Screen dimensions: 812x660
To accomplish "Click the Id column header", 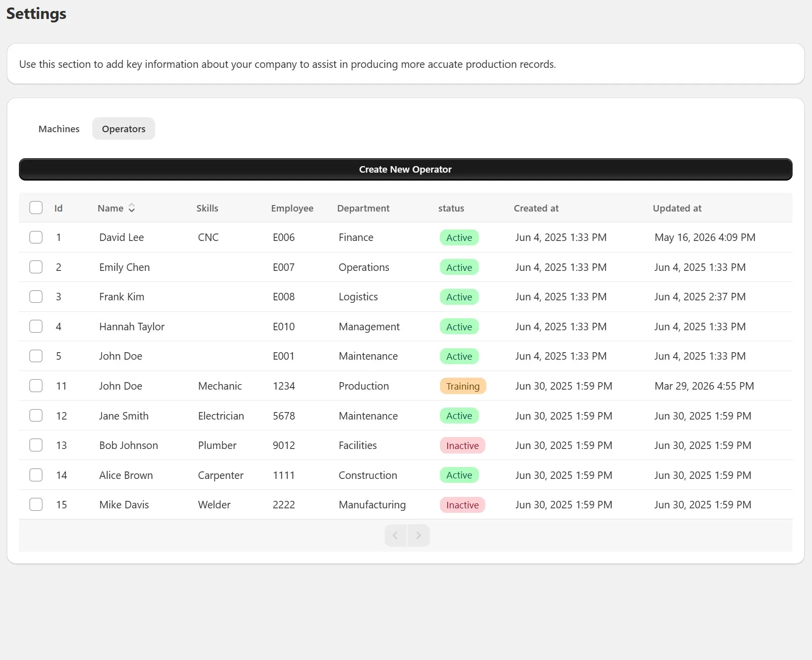I will [x=58, y=208].
